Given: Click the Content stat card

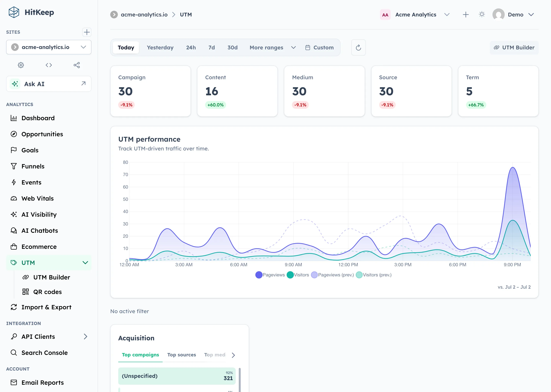Looking at the screenshot, I should point(237,91).
